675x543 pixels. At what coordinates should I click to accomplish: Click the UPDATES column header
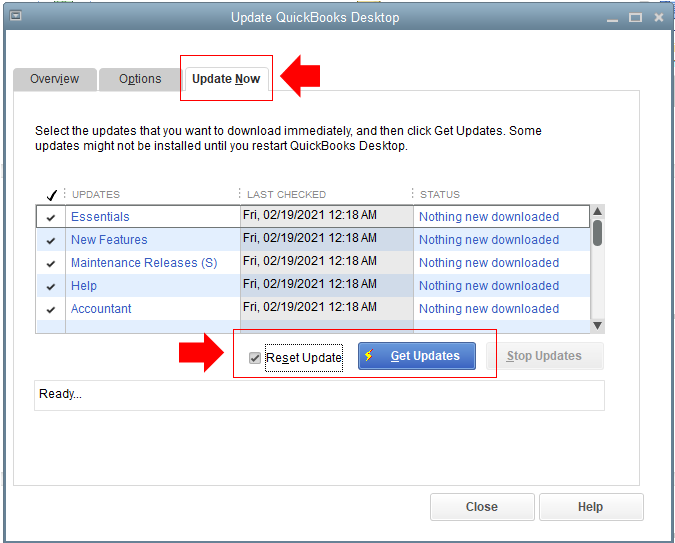(96, 195)
